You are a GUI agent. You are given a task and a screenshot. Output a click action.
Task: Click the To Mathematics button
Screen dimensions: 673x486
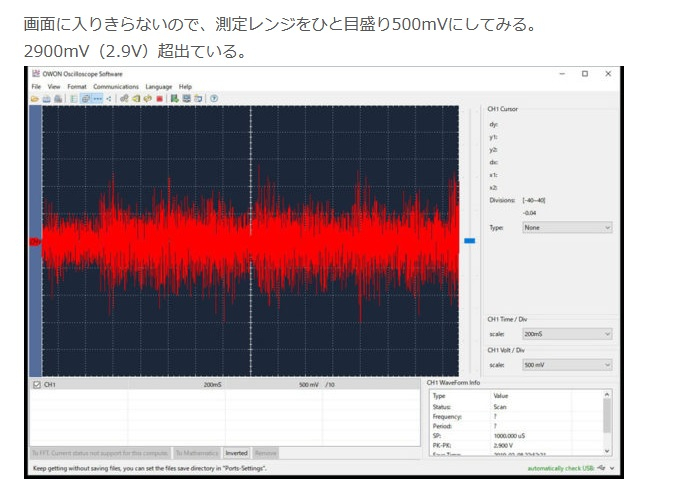click(197, 453)
